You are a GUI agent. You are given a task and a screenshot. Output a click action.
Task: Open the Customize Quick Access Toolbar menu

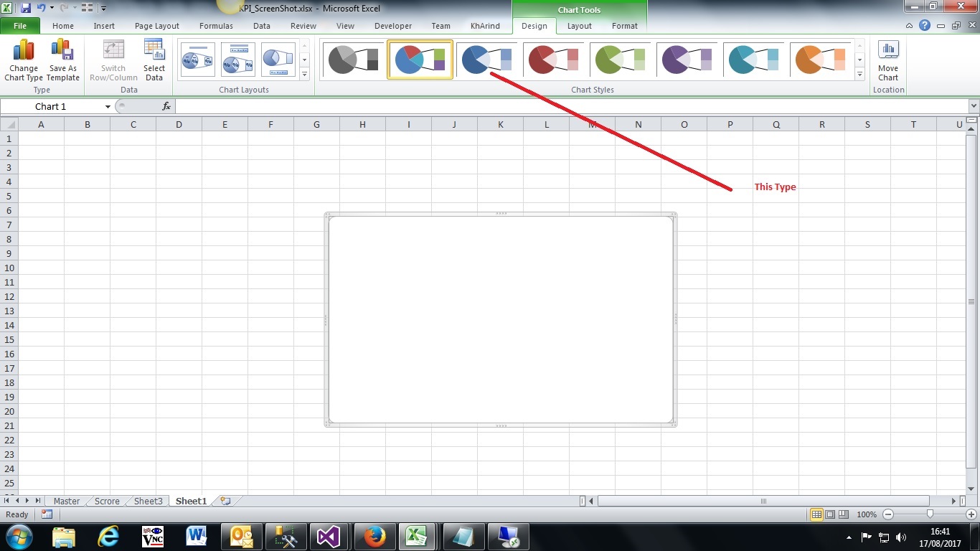coord(103,9)
